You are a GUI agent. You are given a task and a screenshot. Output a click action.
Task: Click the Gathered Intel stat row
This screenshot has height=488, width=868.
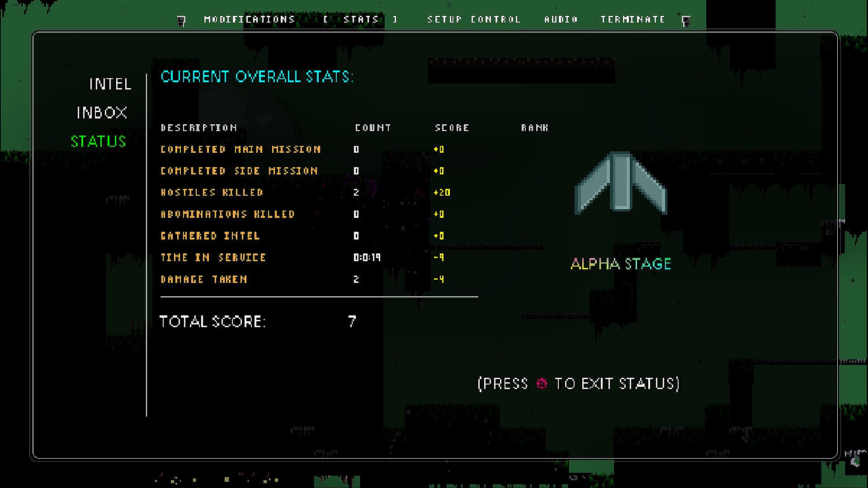coord(210,236)
